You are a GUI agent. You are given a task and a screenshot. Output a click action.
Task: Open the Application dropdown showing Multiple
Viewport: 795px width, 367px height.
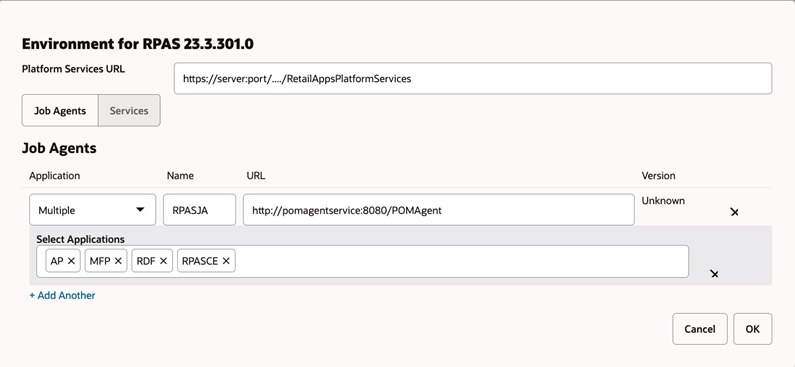(92, 210)
